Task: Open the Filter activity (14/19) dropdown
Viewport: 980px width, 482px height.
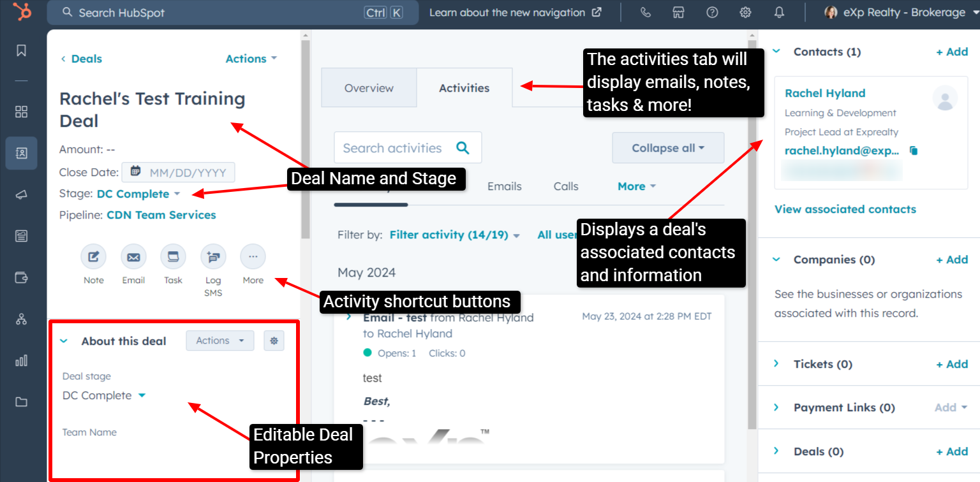Action: point(455,235)
